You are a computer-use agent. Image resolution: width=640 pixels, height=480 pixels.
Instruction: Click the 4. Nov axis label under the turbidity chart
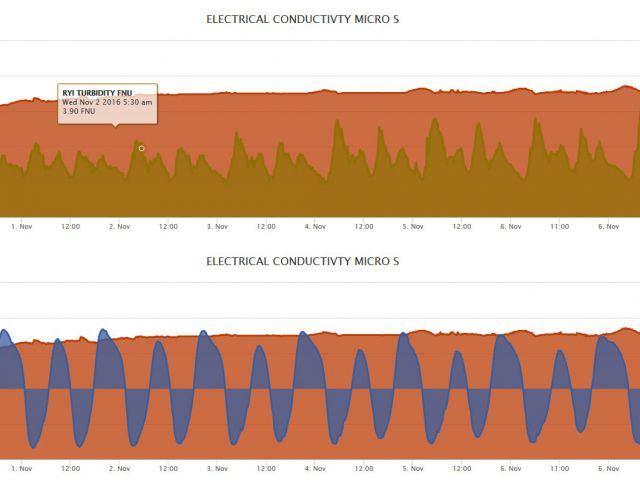click(315, 226)
